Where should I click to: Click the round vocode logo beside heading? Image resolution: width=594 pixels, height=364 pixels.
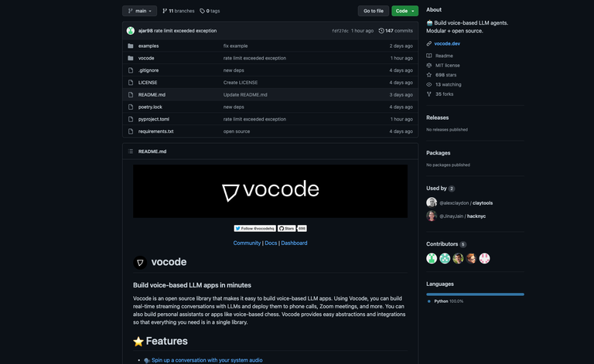(x=140, y=262)
